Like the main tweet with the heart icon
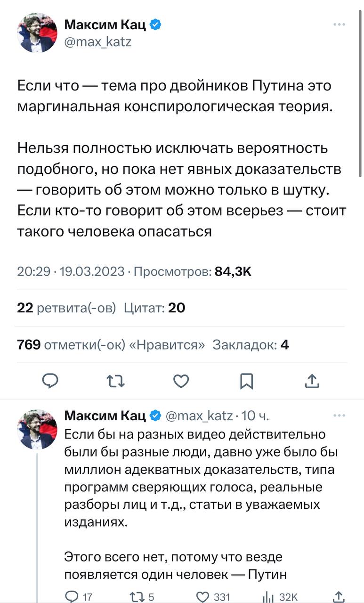This screenshot has height=603, width=364. coord(181,381)
